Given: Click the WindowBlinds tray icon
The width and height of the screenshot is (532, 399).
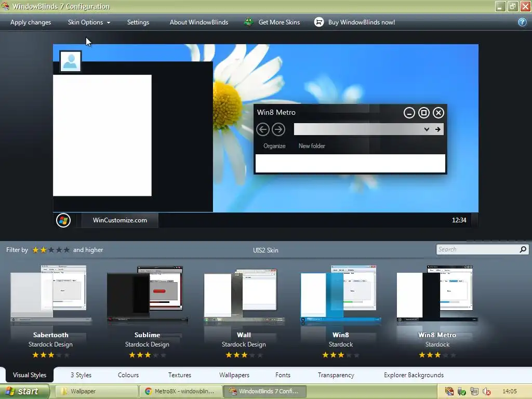Looking at the screenshot, I should (449, 392).
